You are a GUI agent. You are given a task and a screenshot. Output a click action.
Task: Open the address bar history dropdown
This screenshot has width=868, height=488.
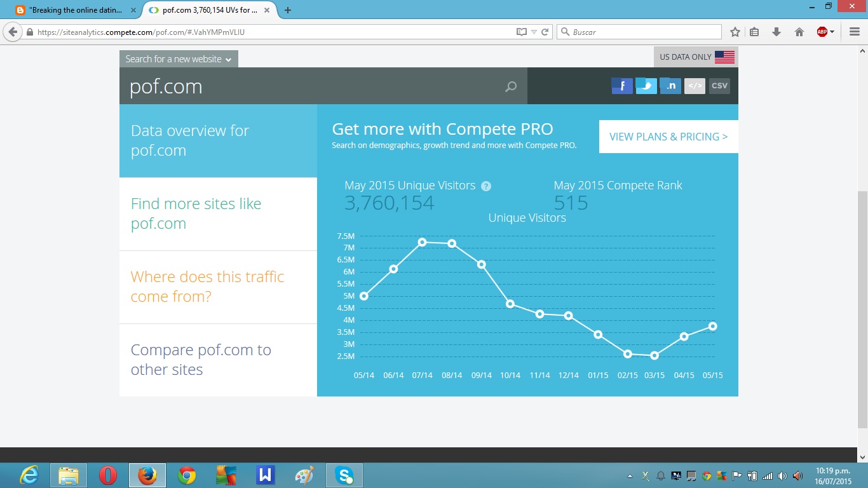click(x=534, y=32)
